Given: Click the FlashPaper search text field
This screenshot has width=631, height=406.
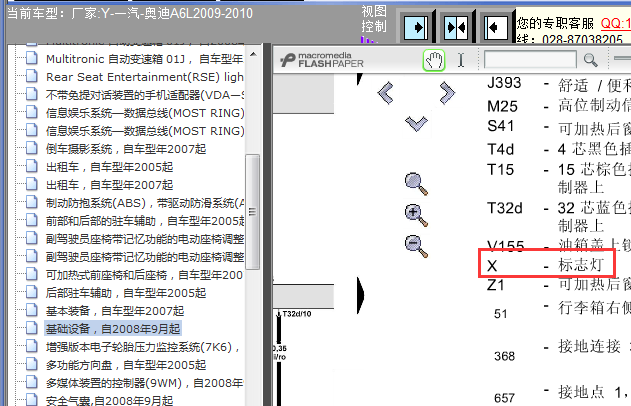Looking at the screenshot, I should (530, 60).
